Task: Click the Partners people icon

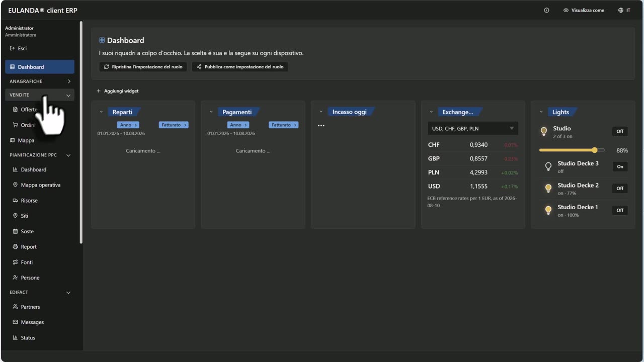Action: [x=16, y=307]
